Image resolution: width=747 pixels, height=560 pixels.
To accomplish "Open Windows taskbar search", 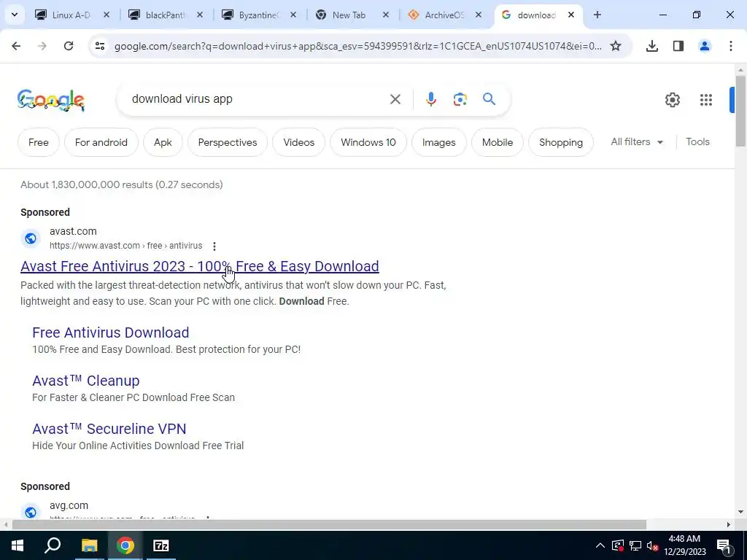I will [x=53, y=545].
